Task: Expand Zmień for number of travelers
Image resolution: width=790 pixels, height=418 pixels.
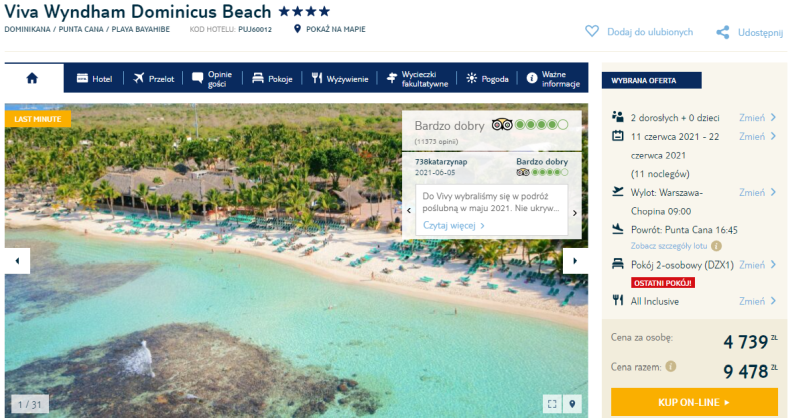Action: [757, 117]
